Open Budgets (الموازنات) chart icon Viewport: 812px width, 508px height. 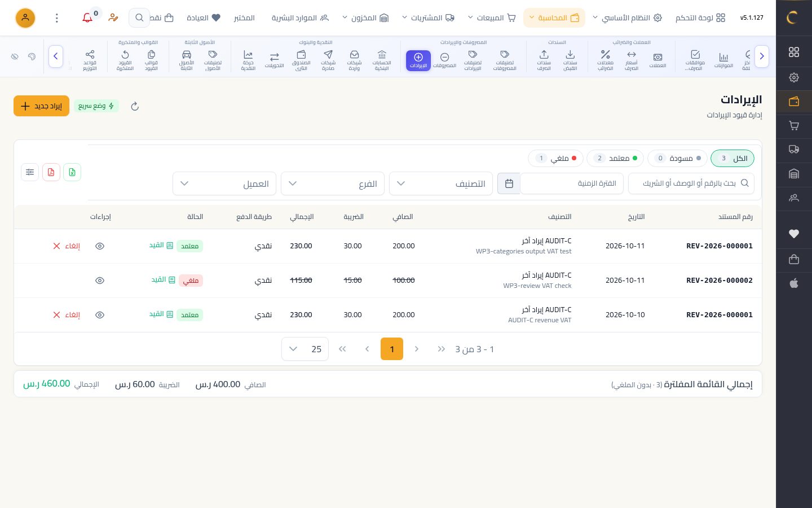point(723,60)
